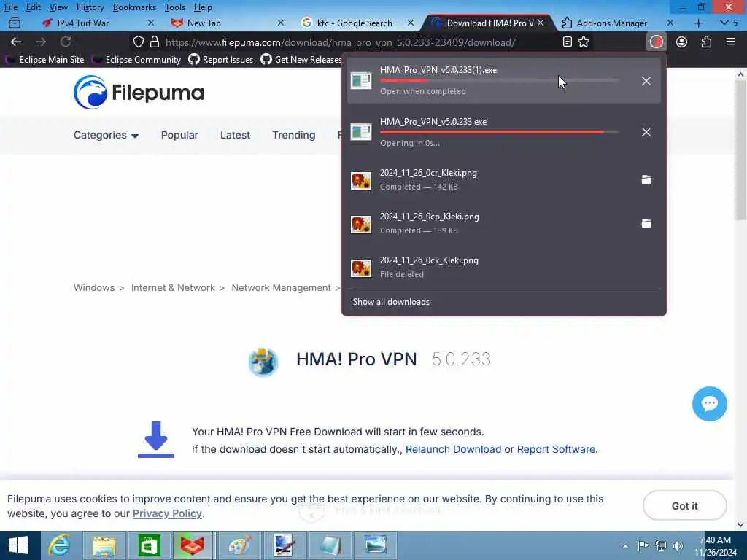This screenshot has width=747, height=560.
Task: Open the Edit menu
Action: [x=34, y=7]
